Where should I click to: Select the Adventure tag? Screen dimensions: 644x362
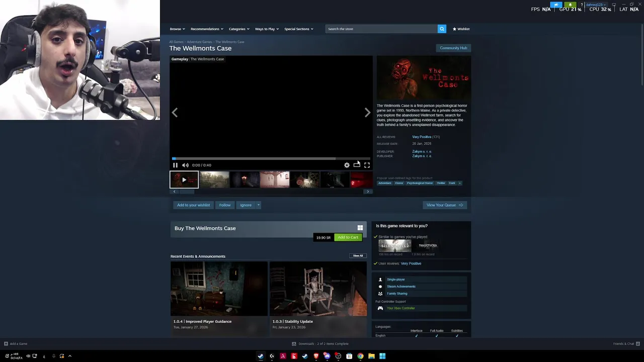point(385,183)
